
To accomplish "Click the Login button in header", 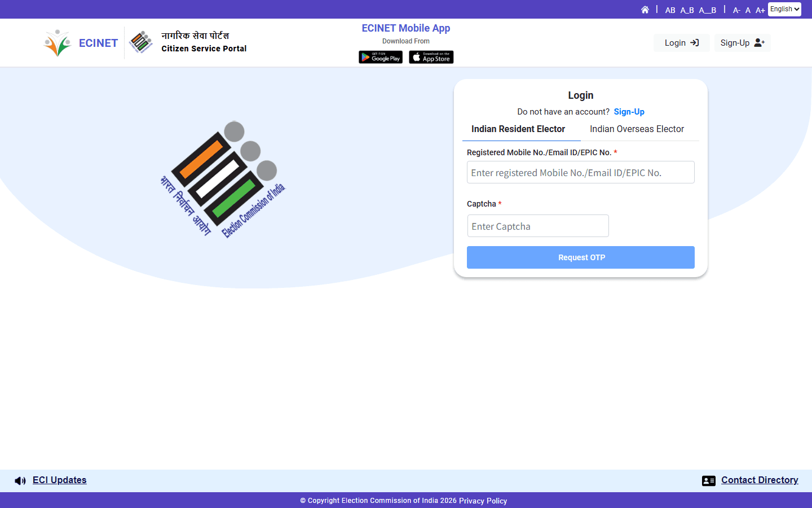I will (681, 43).
